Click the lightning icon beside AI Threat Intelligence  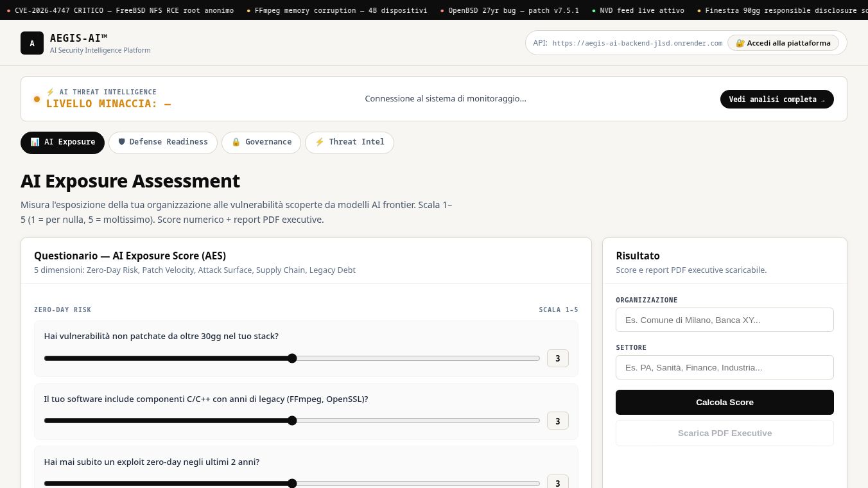51,92
